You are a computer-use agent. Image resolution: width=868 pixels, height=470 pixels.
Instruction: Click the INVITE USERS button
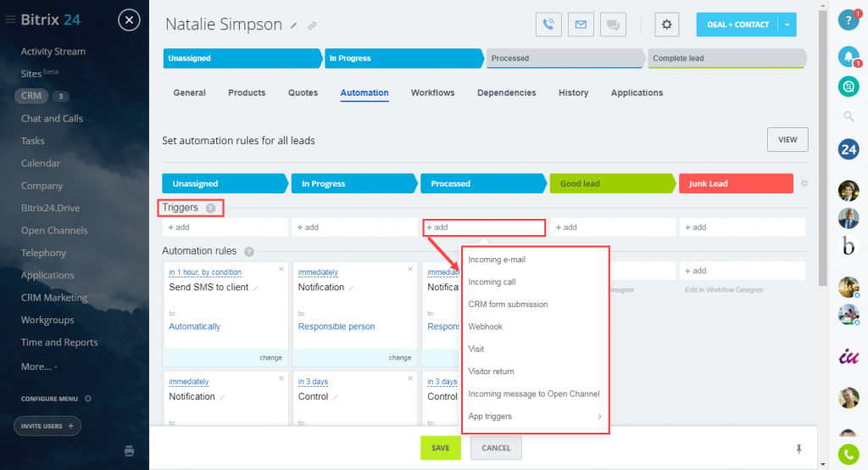[x=47, y=426]
